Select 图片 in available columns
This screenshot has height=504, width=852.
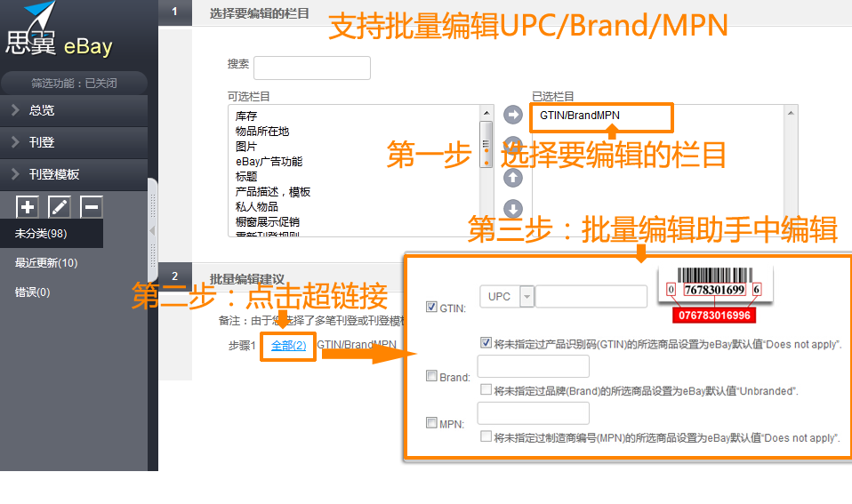click(x=245, y=147)
